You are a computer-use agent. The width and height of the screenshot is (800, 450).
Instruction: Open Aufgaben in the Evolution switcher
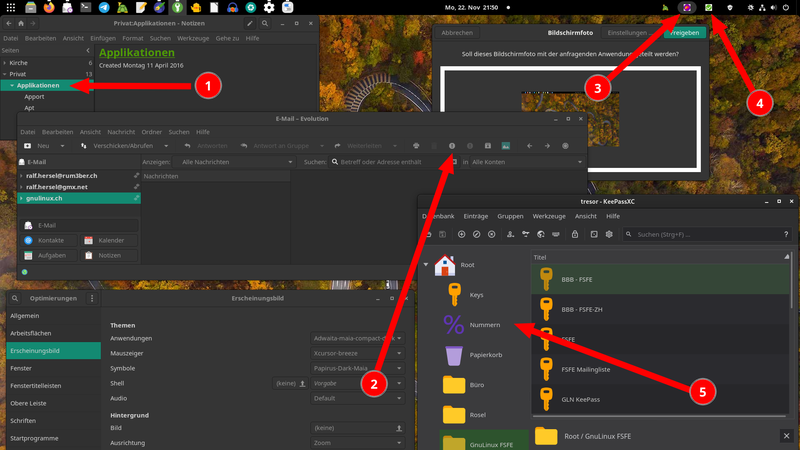click(x=49, y=256)
